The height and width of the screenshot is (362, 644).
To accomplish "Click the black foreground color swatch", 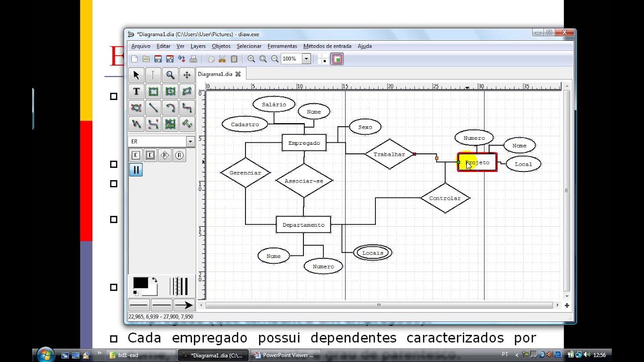I will (x=140, y=283).
